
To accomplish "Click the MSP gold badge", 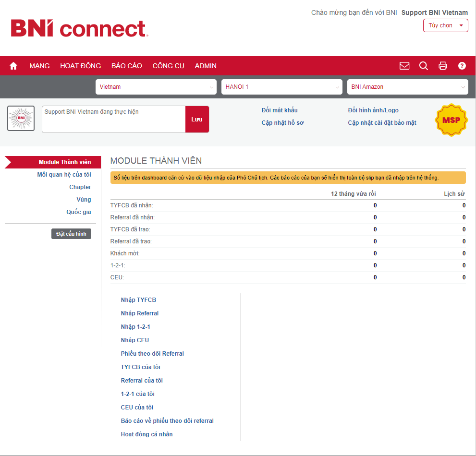I will 451,120.
